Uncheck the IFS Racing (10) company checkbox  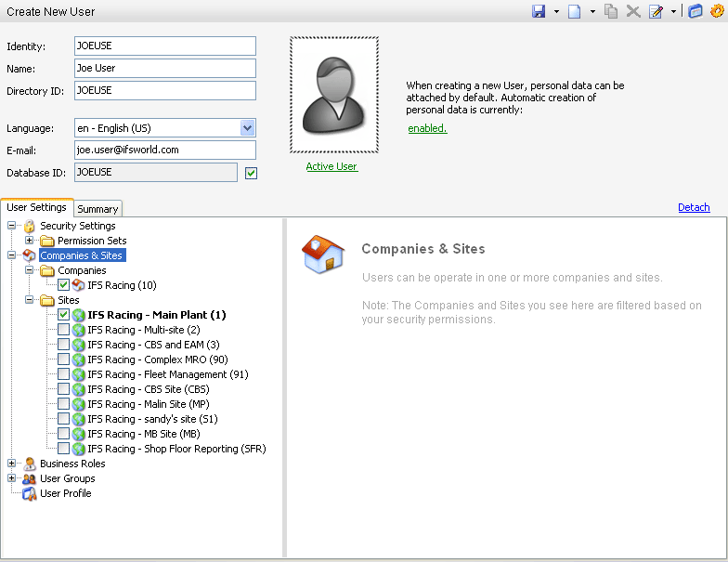click(x=63, y=285)
